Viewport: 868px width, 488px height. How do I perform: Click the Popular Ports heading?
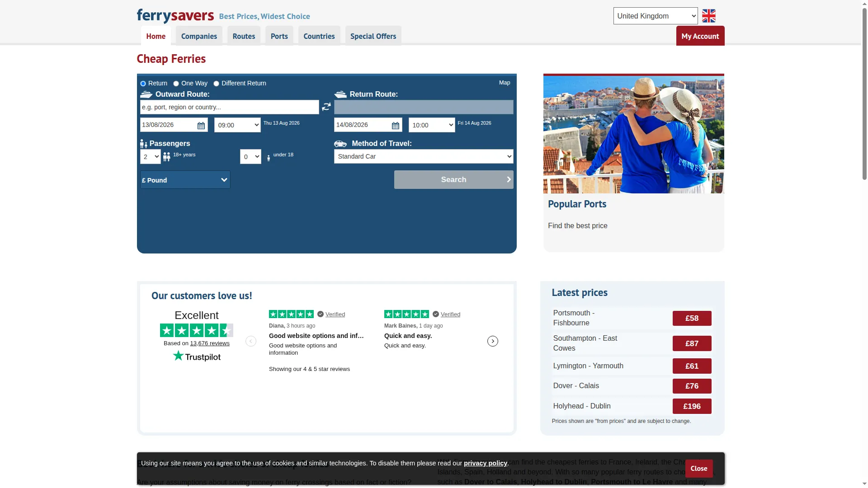click(x=577, y=204)
